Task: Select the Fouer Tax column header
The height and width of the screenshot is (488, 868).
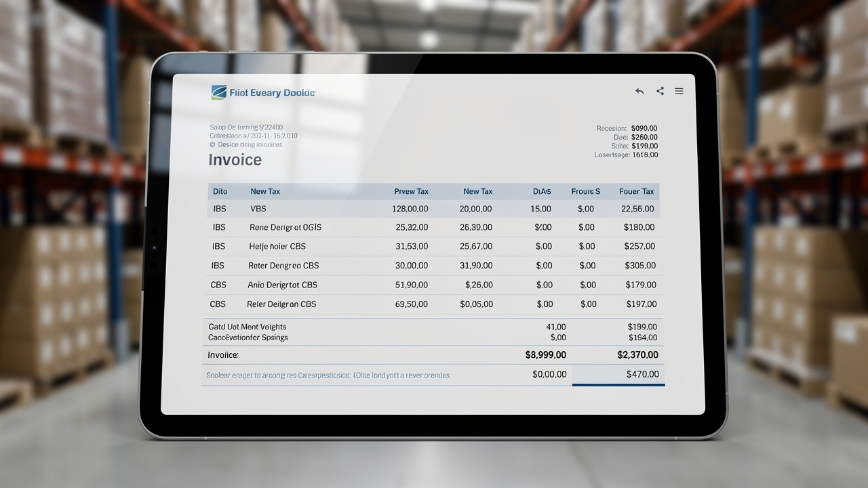Action: (637, 192)
